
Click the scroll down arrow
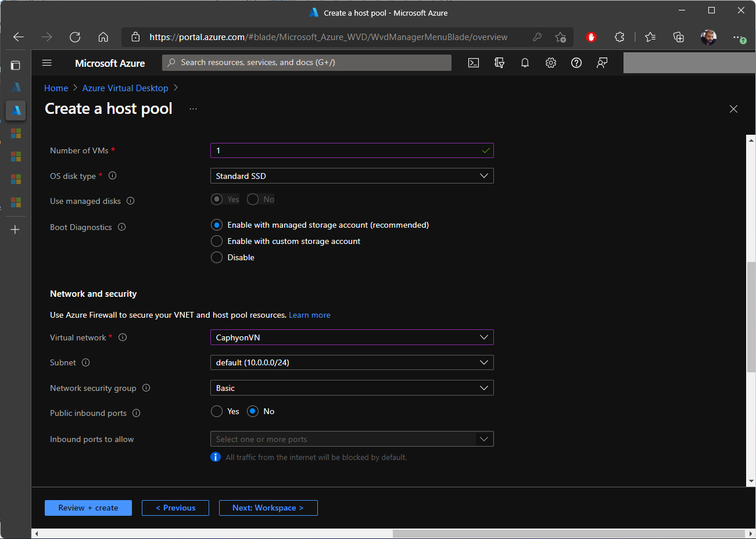point(751,481)
